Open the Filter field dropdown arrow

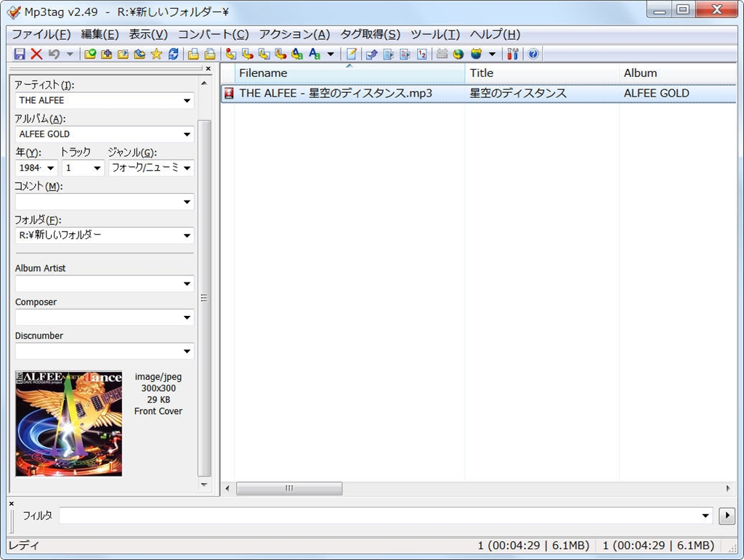[705, 516]
